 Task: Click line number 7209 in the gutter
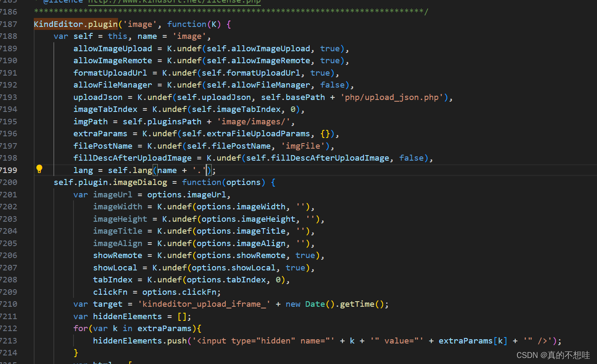point(9,292)
